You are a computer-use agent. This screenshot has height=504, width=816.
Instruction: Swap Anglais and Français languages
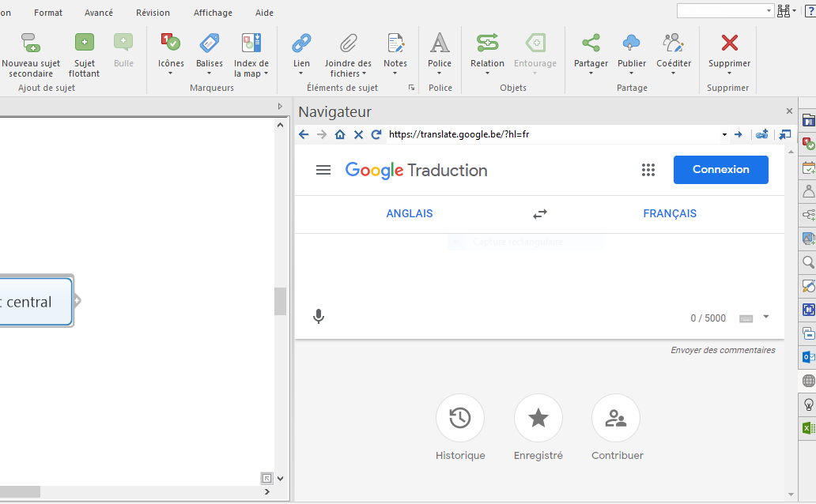pos(540,214)
